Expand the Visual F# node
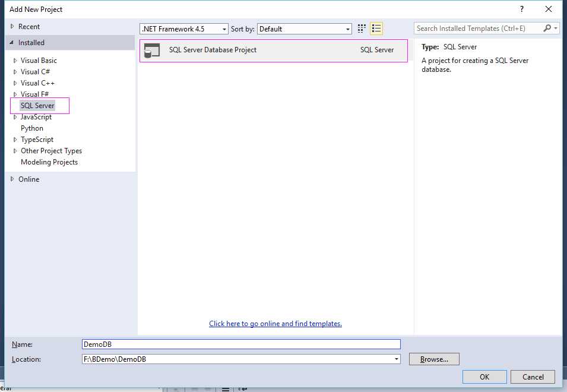Image resolution: width=567 pixels, height=392 pixels. pos(15,94)
